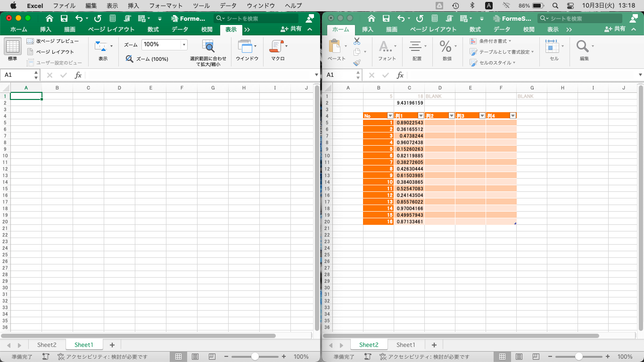
Task: Open the No column filter dropdown
Action: point(390,116)
